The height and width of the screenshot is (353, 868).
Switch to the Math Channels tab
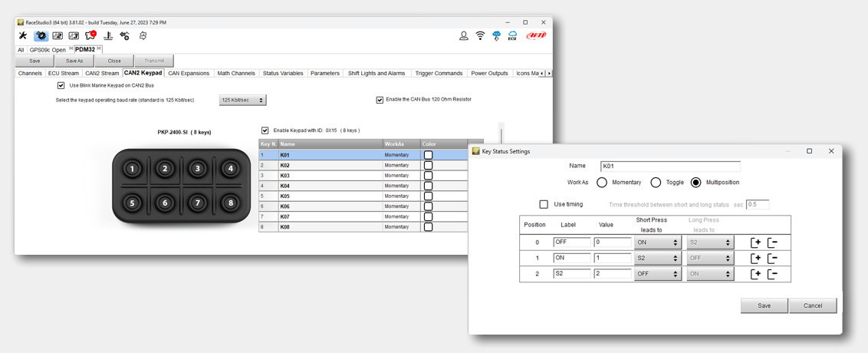point(235,74)
